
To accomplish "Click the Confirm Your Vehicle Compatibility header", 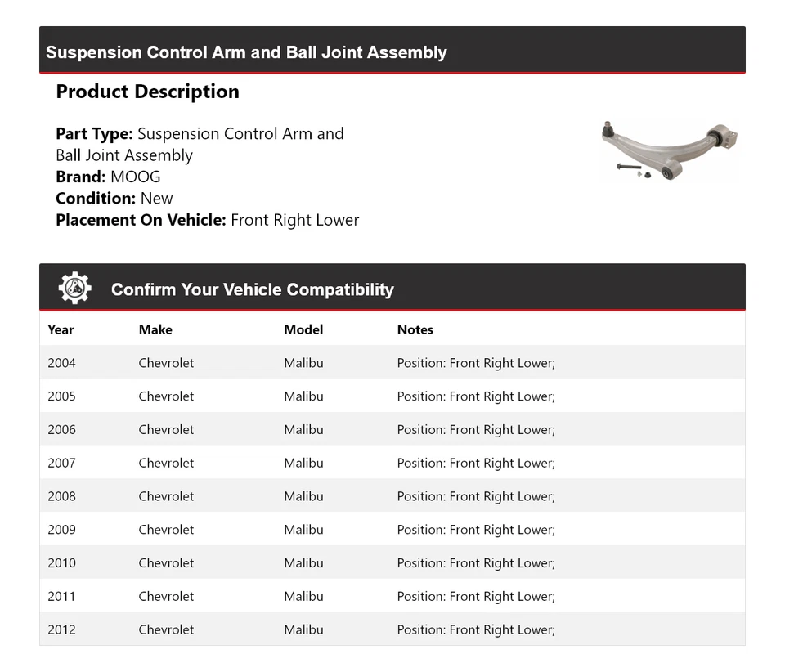I will pos(252,289).
